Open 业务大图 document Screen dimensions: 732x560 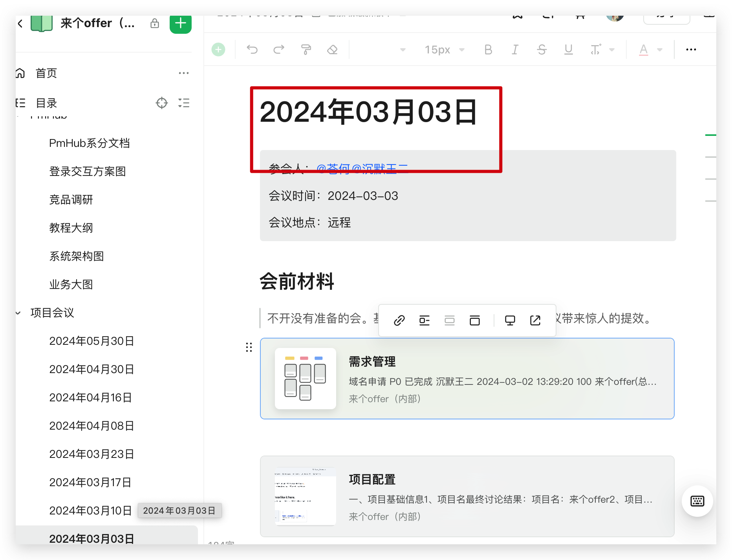click(71, 284)
